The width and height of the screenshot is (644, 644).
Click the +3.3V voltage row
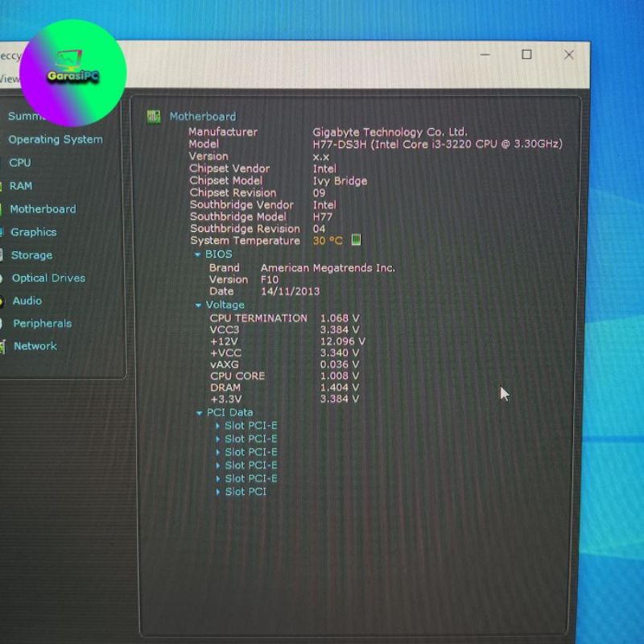point(285,398)
